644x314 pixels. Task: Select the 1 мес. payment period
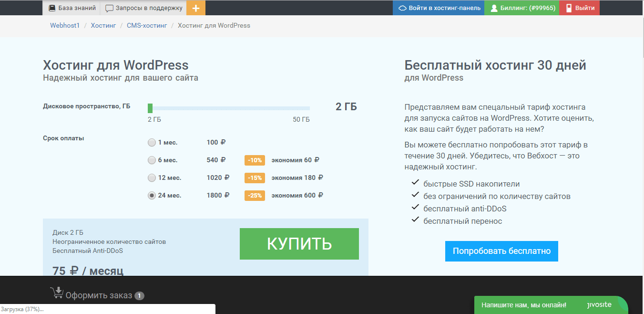point(152,142)
